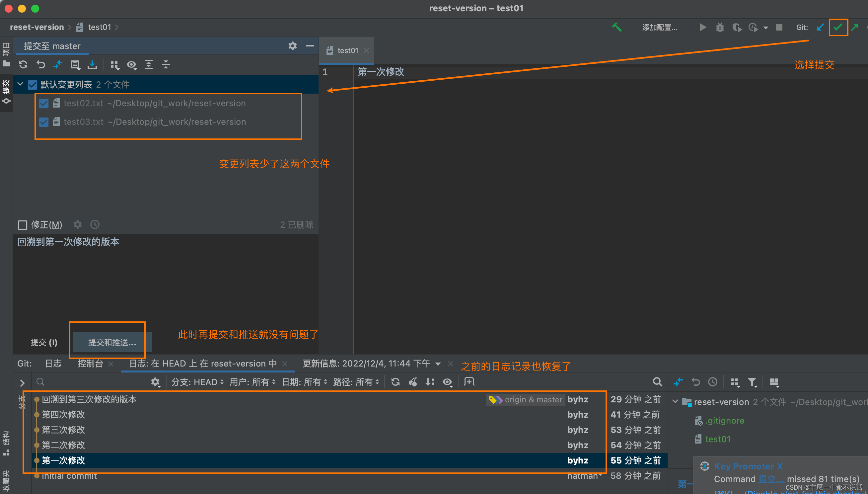
Task: Click the 提交... link in Key Promoter X
Action: pyautogui.click(x=771, y=479)
